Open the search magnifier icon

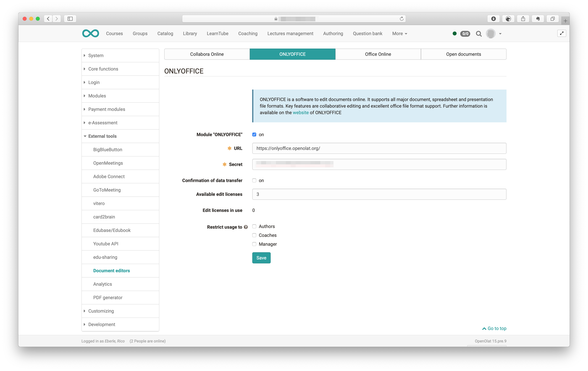[479, 34]
